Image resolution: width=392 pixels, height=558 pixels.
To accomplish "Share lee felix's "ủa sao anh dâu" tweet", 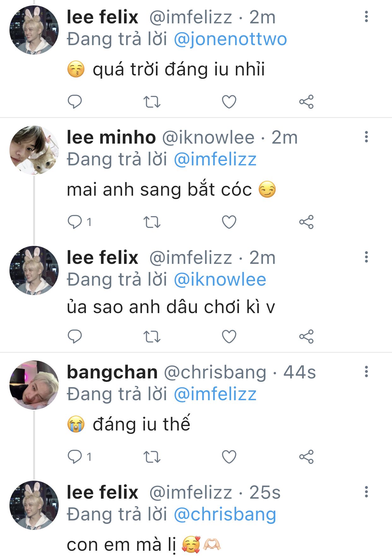I will tap(306, 336).
